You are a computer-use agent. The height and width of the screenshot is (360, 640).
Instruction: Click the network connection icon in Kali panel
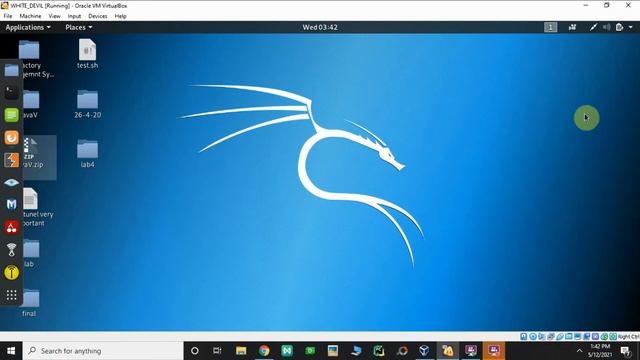click(x=593, y=27)
